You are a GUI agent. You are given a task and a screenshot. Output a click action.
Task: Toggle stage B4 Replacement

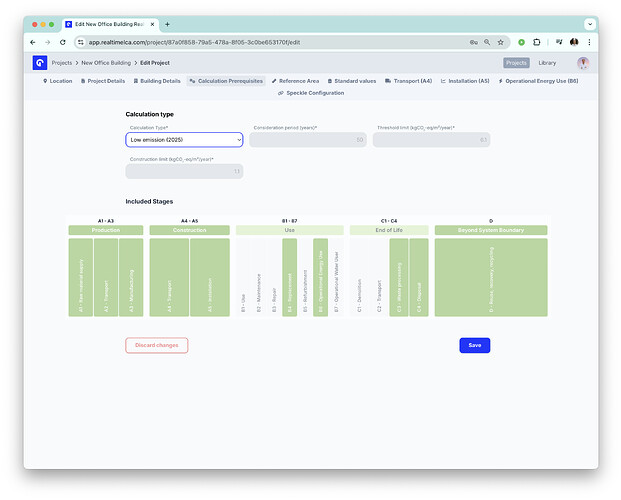(290, 277)
